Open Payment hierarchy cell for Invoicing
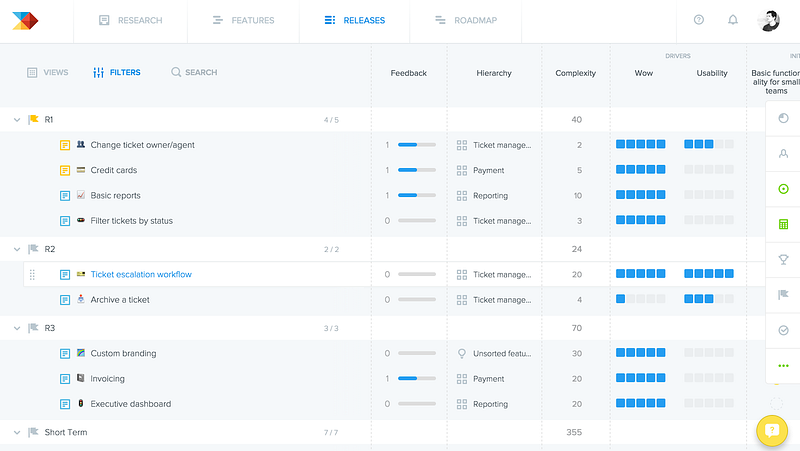This screenshot has height=451, width=800. pyautogui.click(x=481, y=379)
